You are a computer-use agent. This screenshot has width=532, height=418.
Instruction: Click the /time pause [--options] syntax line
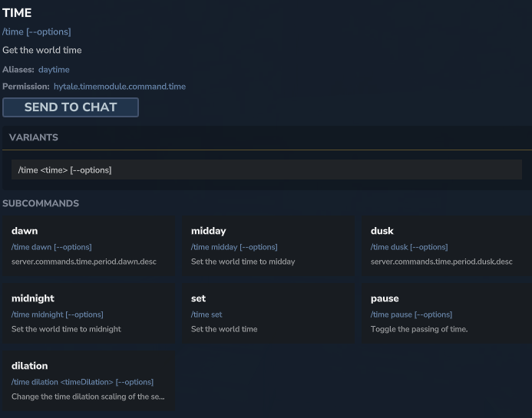(411, 314)
